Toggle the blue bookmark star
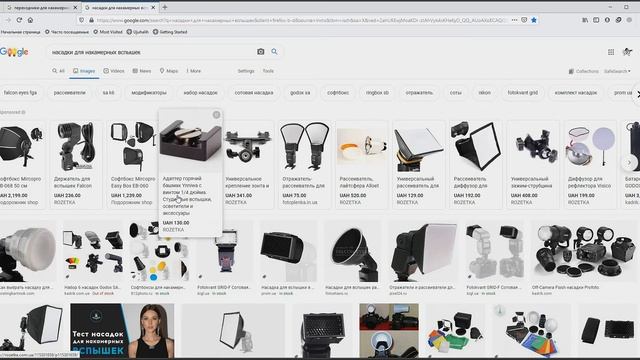640x360 pixels. (x=534, y=20)
